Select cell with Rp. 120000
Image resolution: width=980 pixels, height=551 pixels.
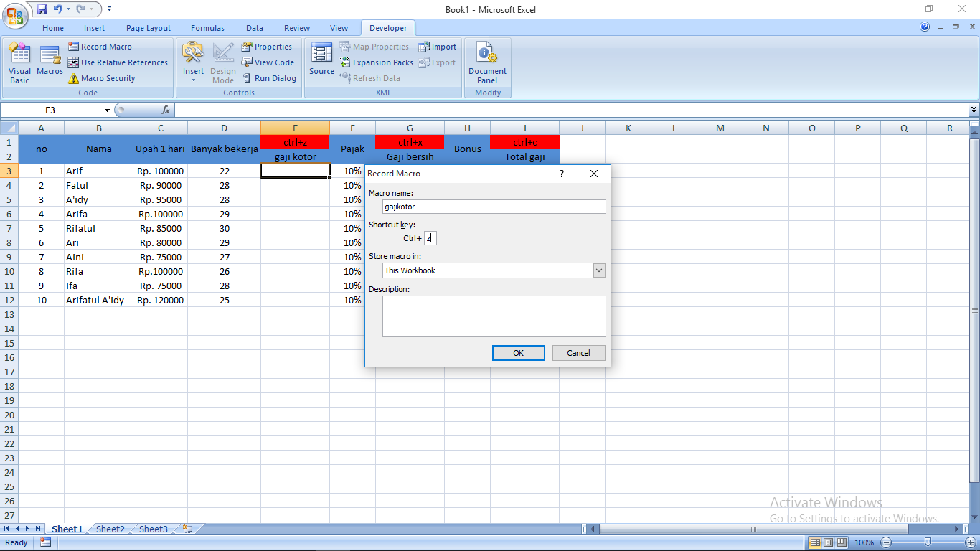[x=160, y=300]
